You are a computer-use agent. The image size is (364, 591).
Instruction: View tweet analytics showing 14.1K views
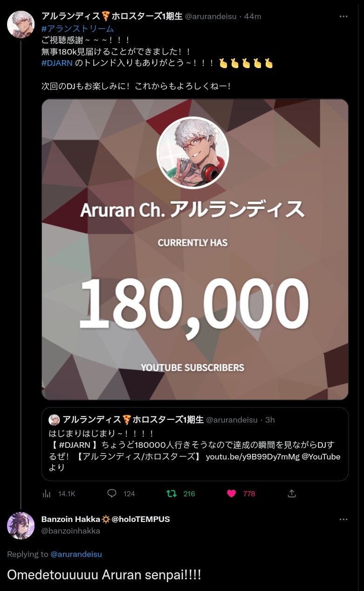click(59, 494)
